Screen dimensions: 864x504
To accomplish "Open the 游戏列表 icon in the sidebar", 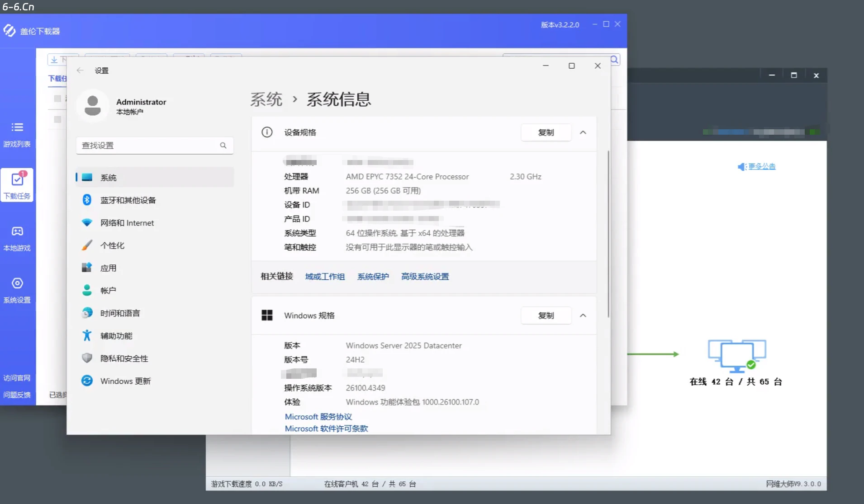I will pos(17,133).
